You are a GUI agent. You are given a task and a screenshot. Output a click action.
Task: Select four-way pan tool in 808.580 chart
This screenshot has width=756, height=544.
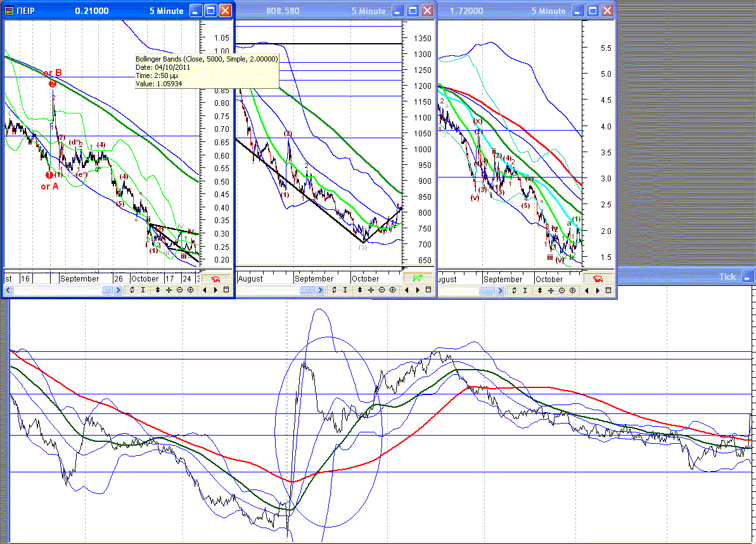(371, 290)
